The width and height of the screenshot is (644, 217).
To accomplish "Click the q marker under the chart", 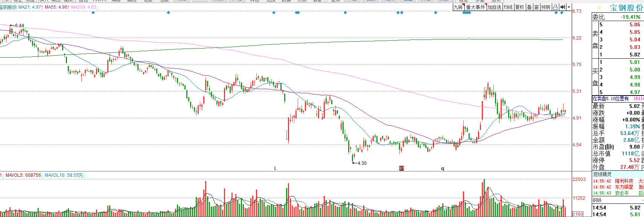I will point(443,168).
